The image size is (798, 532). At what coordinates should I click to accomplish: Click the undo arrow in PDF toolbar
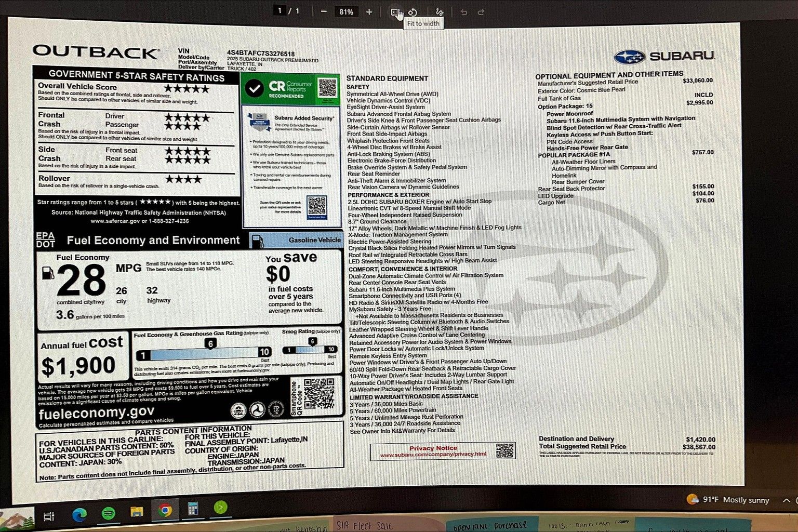point(464,12)
